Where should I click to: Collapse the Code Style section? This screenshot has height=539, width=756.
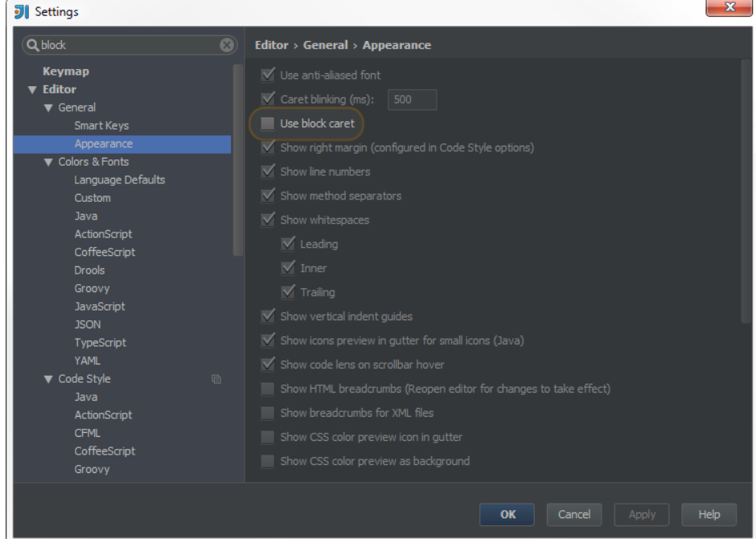point(48,380)
